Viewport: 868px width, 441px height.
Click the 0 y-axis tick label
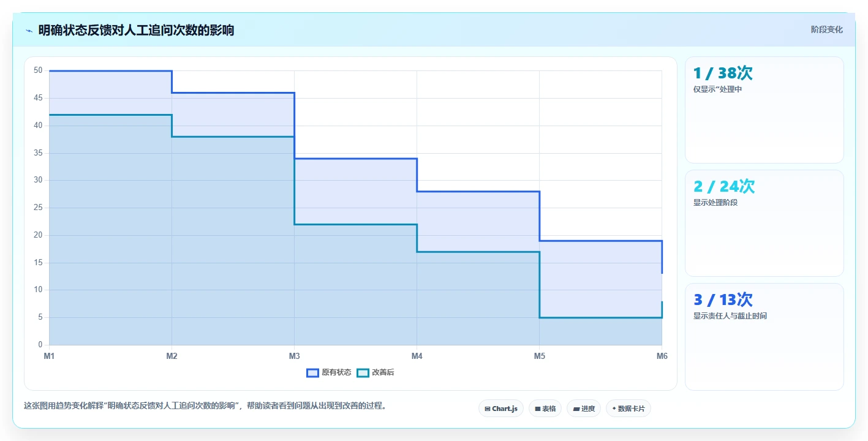click(x=40, y=345)
